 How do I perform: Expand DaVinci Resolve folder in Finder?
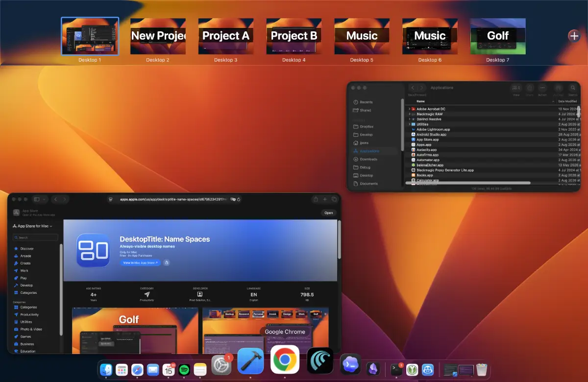point(409,119)
